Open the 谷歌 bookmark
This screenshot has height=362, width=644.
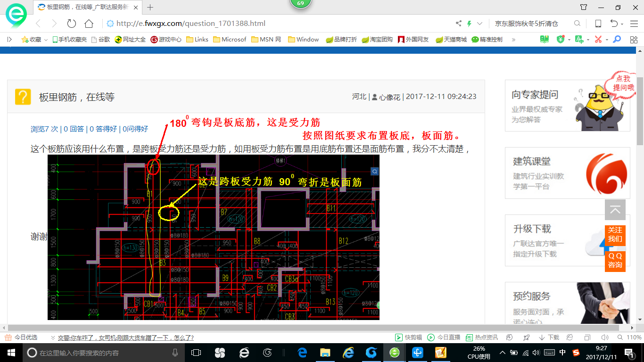pos(100,40)
